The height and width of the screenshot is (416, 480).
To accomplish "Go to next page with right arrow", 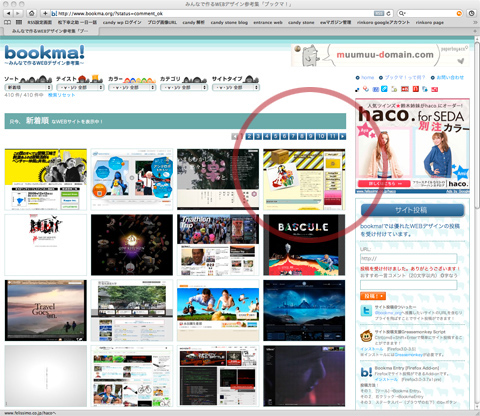I will 342,136.
